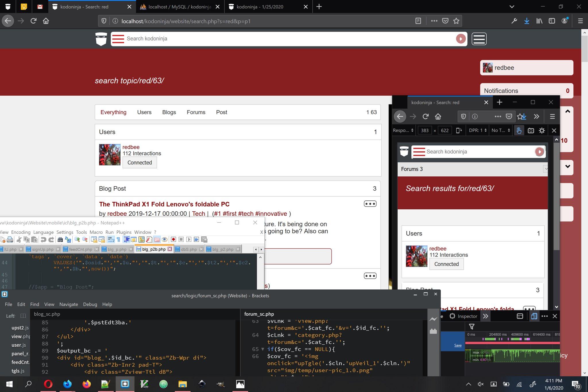Submit search with the red play button

click(x=461, y=39)
